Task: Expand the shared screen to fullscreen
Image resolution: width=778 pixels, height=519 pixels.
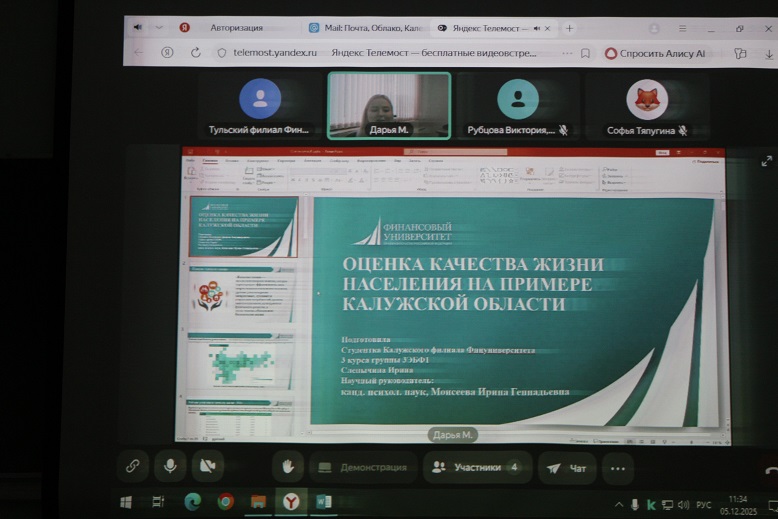Action: click(x=767, y=160)
